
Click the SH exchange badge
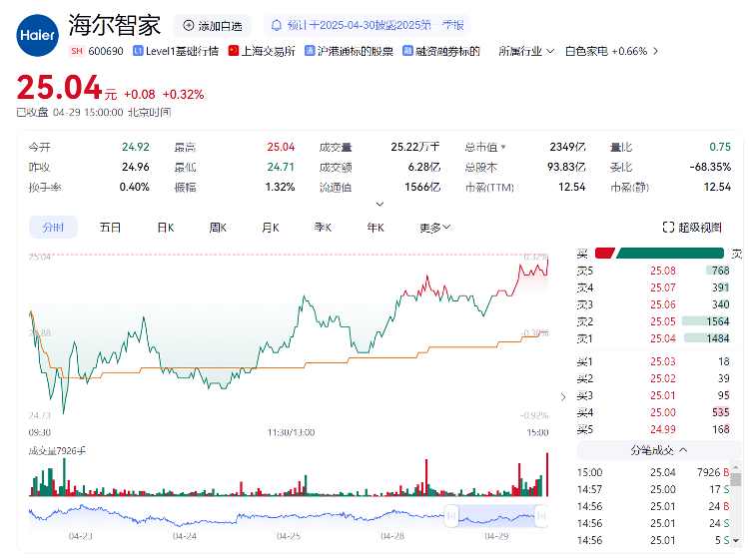pyautogui.click(x=77, y=51)
